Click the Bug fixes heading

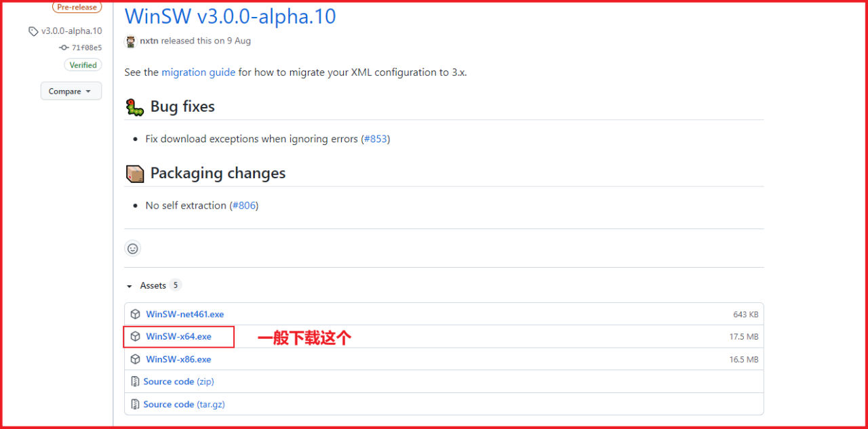pos(182,106)
